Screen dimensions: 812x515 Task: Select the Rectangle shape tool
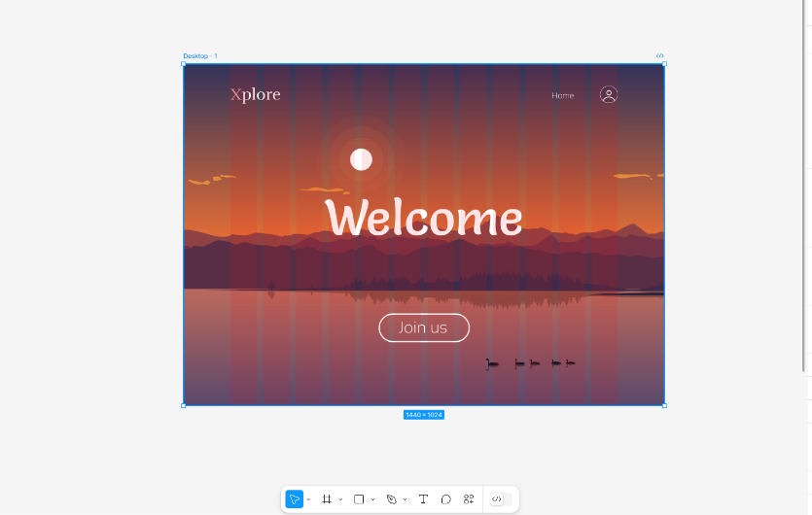[359, 499]
